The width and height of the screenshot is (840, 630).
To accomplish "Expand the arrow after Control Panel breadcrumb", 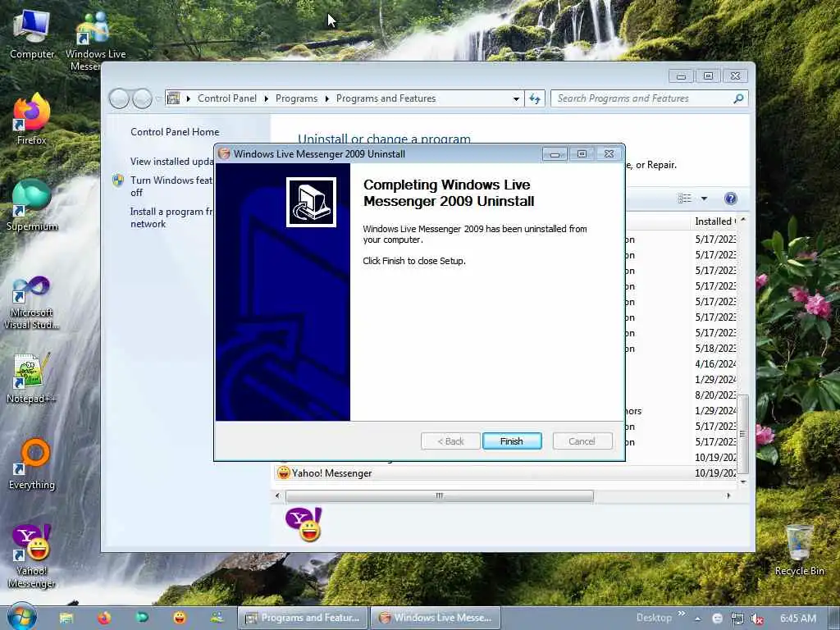I will tap(267, 98).
